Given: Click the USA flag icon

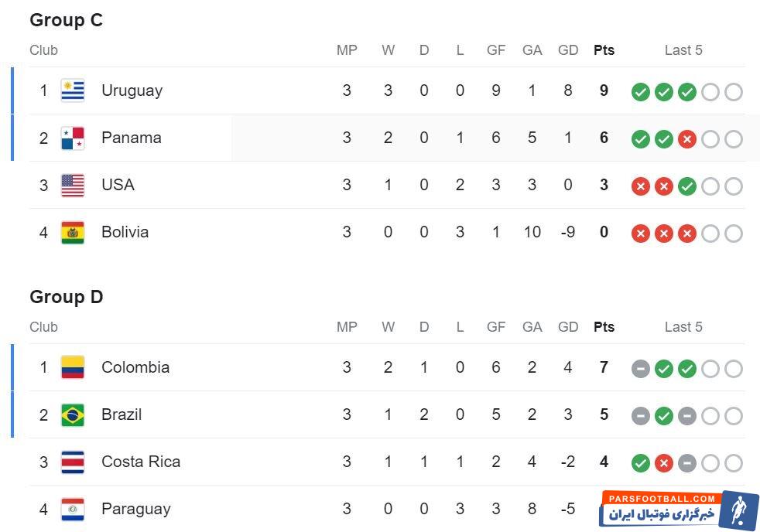Looking at the screenshot, I should tap(73, 186).
